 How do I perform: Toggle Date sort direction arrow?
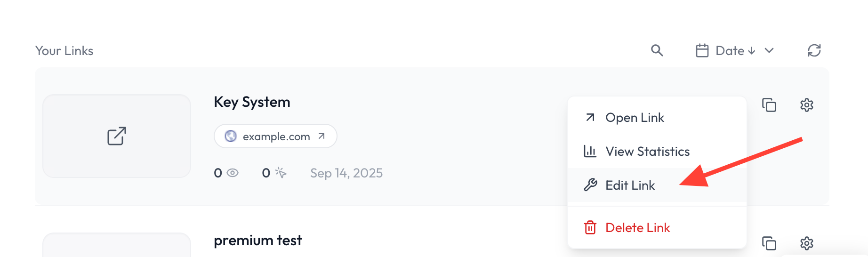tap(752, 51)
